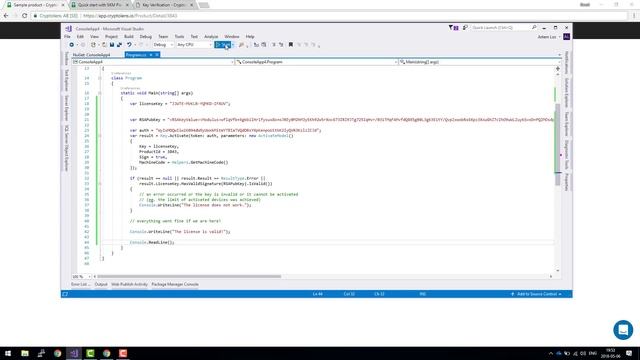Screen dimensions: 640x360
Task: Open the Main(string[] args) member dropdown
Action: tap(480, 62)
